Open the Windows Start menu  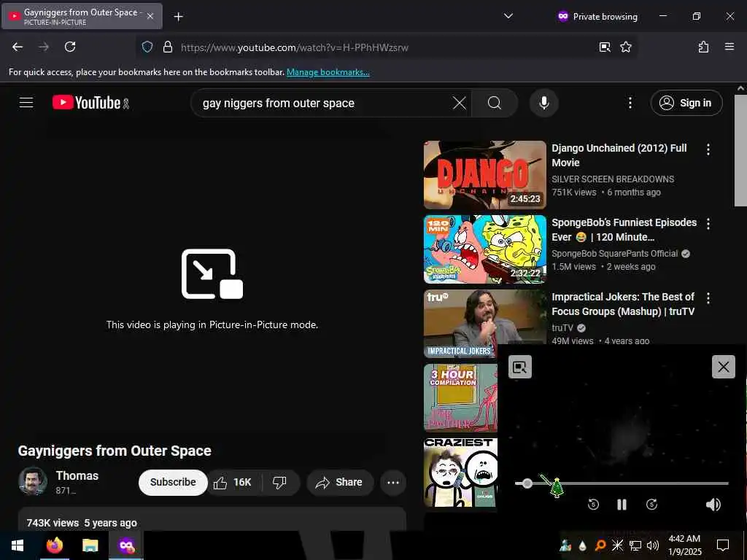(18, 545)
